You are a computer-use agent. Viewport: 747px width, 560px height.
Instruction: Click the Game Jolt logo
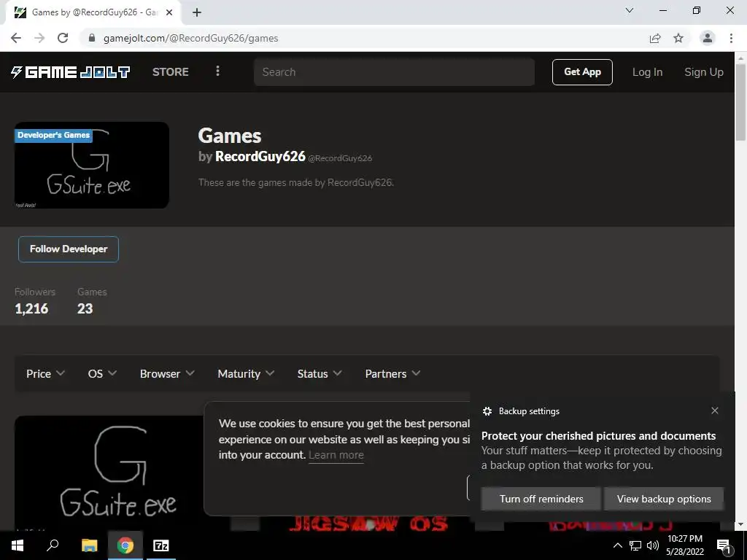[71, 72]
